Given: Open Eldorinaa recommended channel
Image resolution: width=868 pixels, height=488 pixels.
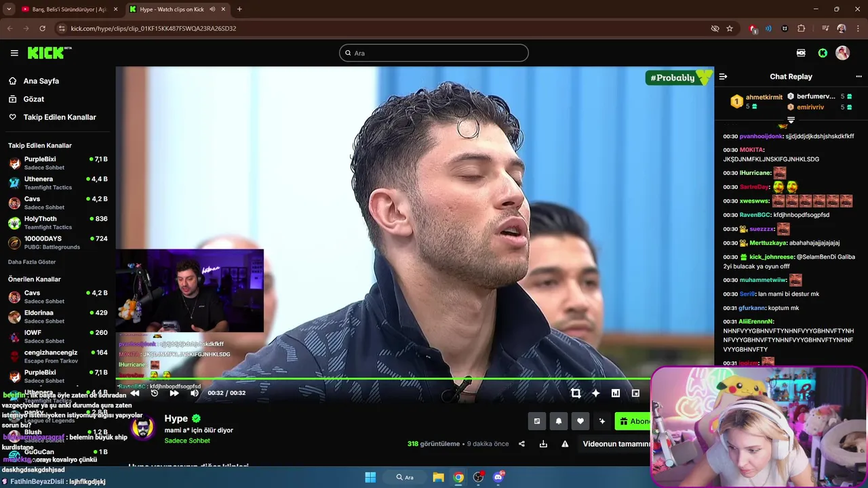Looking at the screenshot, I should tap(58, 317).
